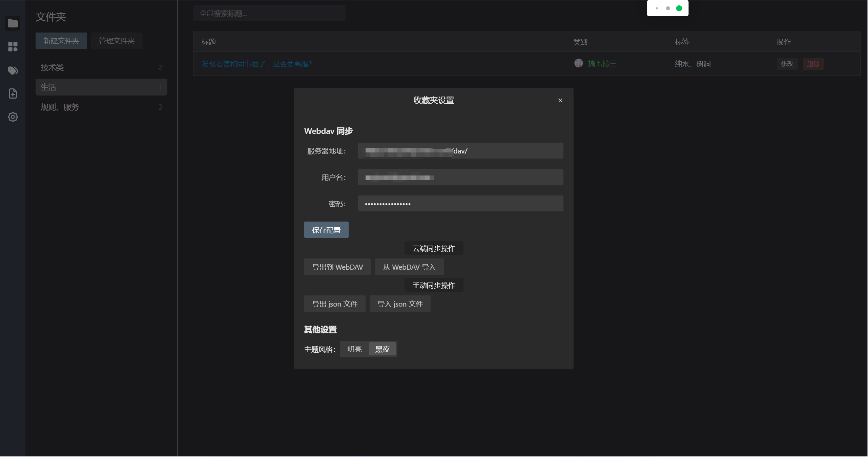Screen dimensions: 868x457
Task: Click the 管理文件夹 button
Action: point(117,41)
